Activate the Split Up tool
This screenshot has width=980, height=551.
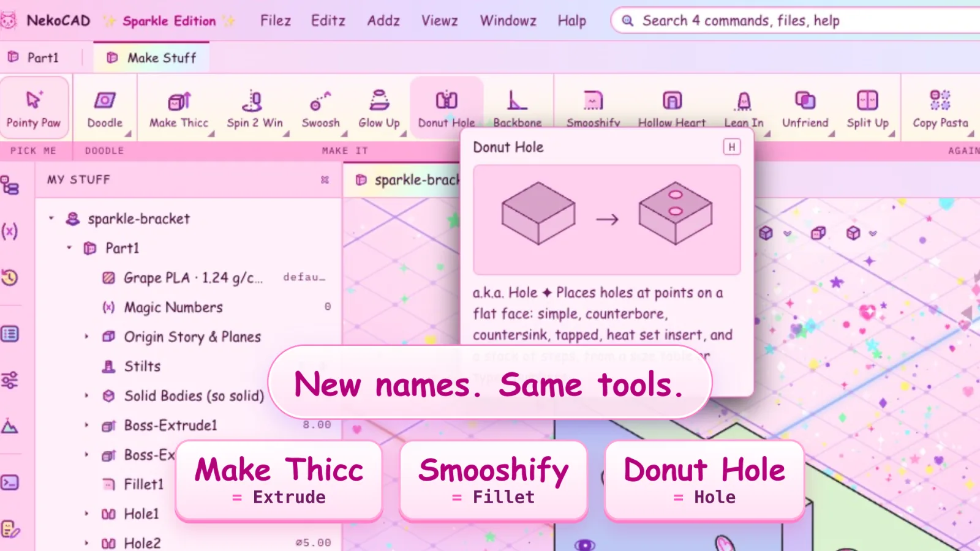point(867,109)
